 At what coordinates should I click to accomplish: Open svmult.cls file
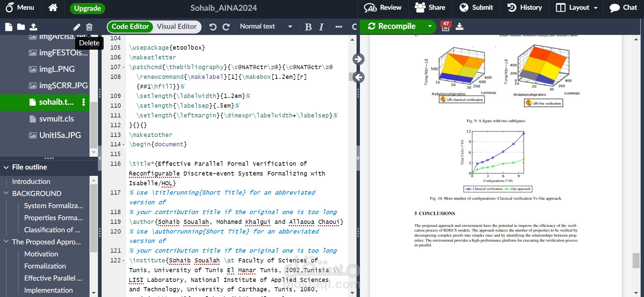51,119
